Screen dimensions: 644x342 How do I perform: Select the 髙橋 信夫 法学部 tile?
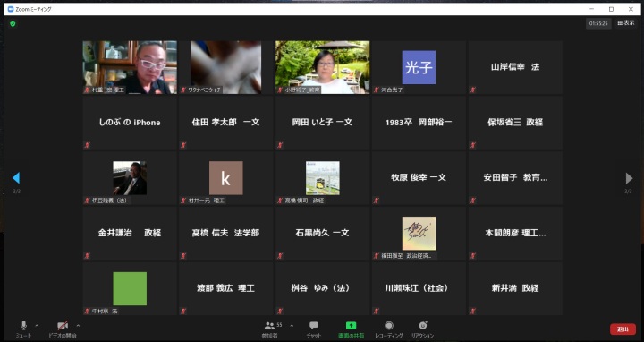pyautogui.click(x=226, y=233)
